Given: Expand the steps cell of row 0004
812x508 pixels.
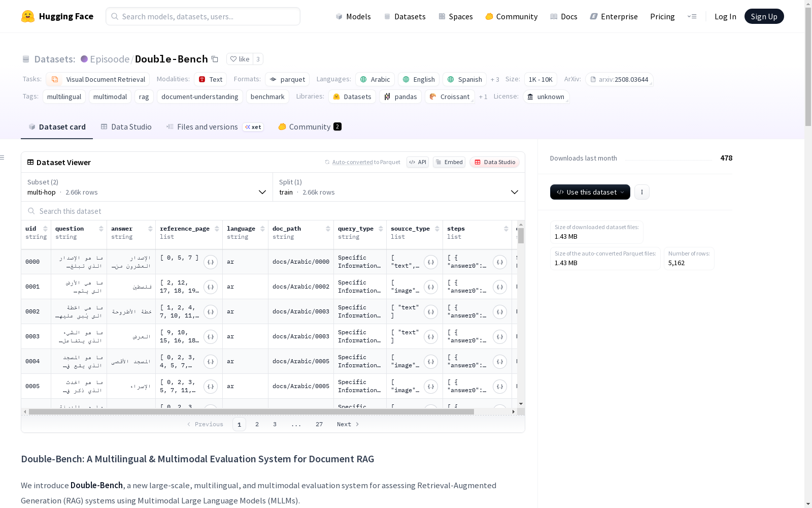Looking at the screenshot, I should (x=500, y=362).
